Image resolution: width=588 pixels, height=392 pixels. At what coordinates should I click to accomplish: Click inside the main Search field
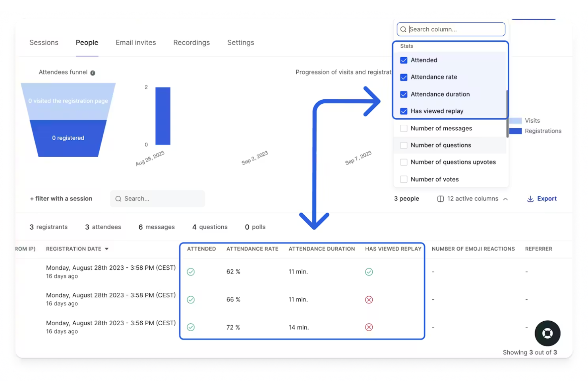coord(157,199)
